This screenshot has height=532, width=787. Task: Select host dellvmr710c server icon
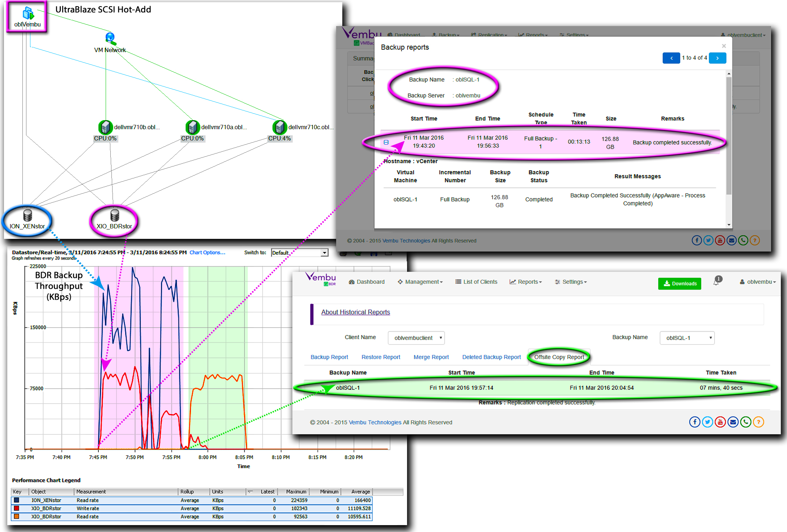pyautogui.click(x=280, y=127)
